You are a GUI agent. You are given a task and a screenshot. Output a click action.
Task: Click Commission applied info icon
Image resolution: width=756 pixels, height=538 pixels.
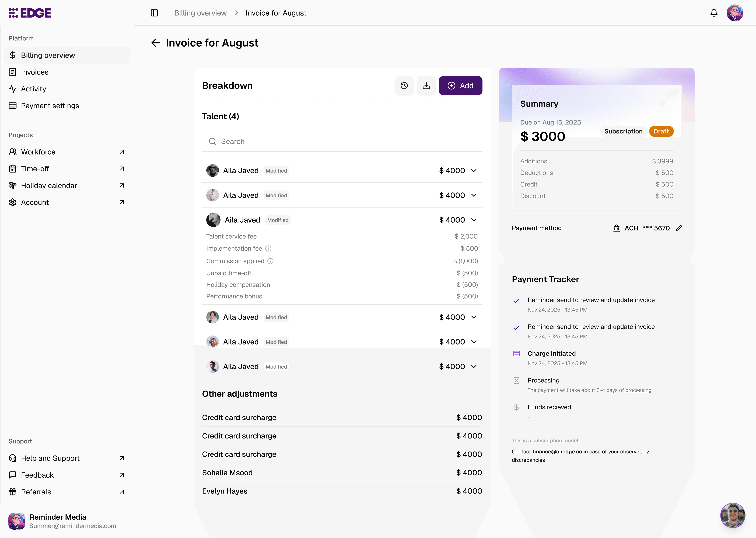[270, 261]
